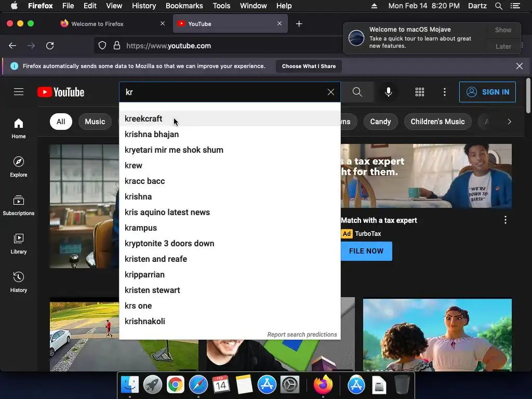
Task: Click Report search predictions link
Action: tap(302, 335)
